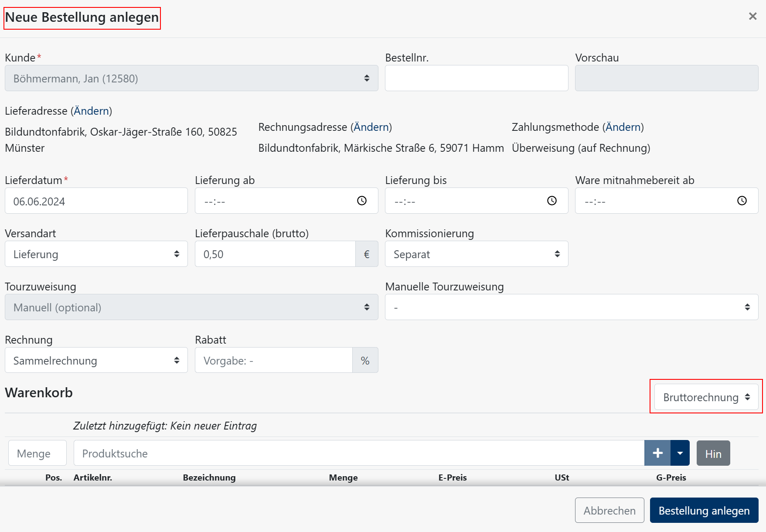Open clock picker in Lieferung bis
This screenshot has width=766, height=532.
tap(552, 201)
